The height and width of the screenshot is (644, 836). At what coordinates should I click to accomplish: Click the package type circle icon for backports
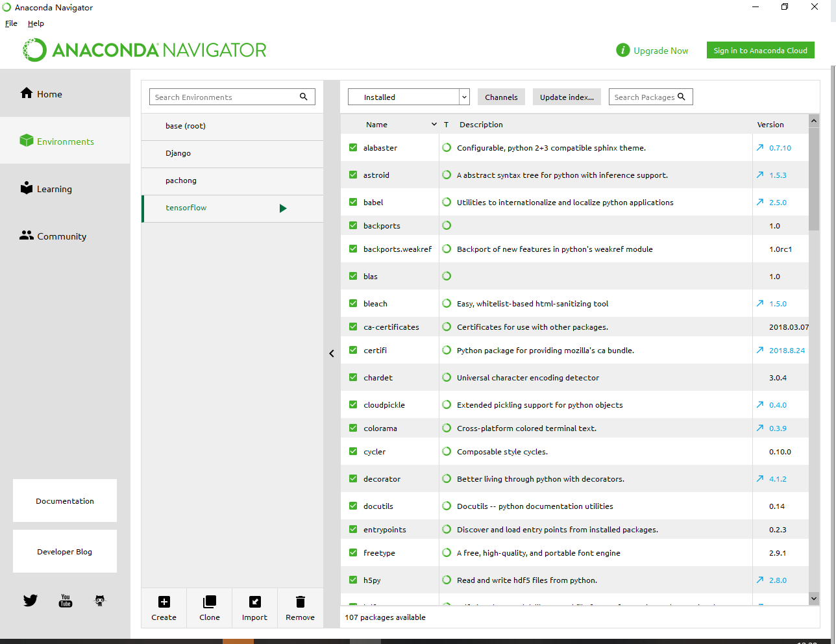447,225
